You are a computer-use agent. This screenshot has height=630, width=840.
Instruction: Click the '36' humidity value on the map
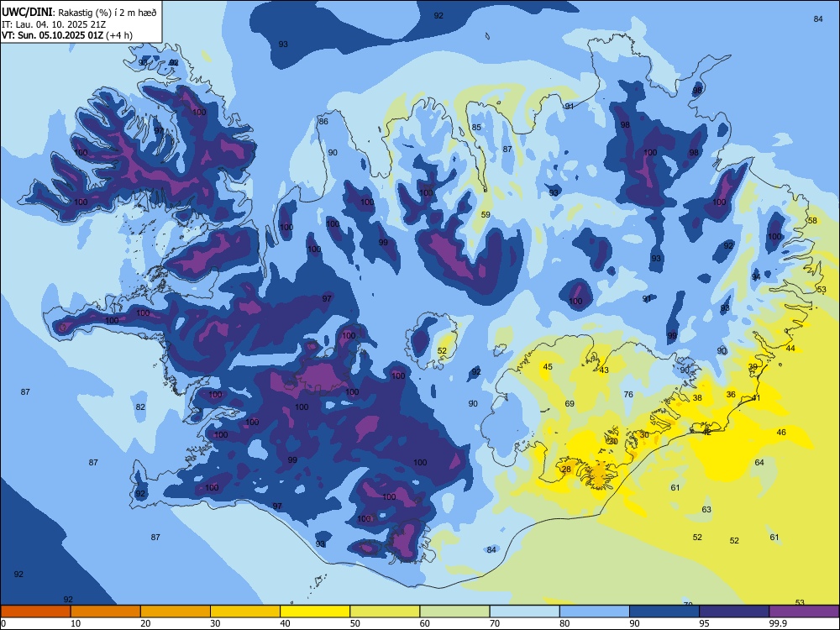point(731,394)
